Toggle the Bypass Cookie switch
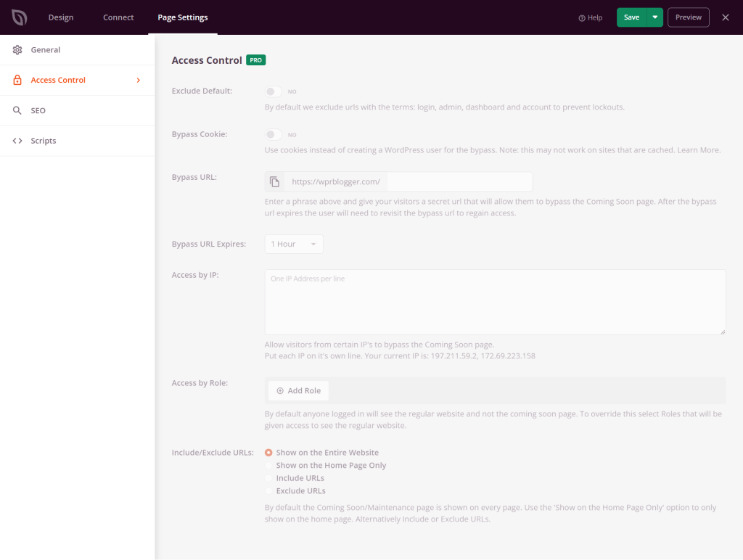The width and height of the screenshot is (743, 560). click(274, 134)
